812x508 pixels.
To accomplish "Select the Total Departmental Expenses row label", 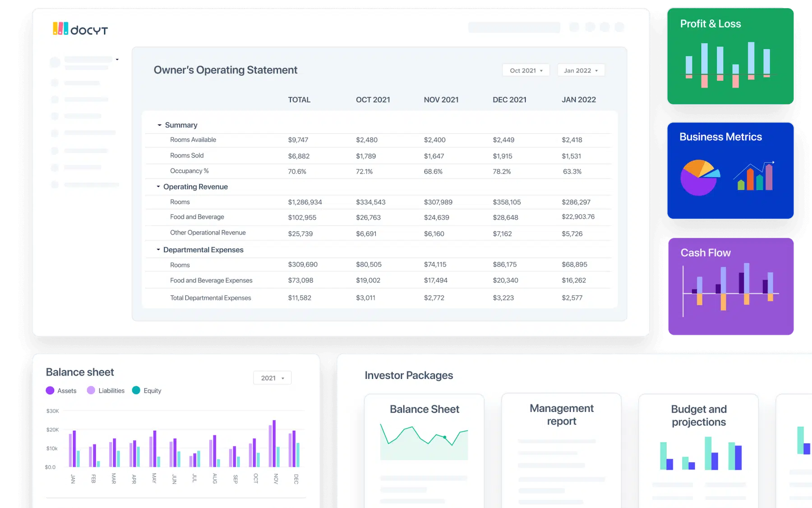I will pyautogui.click(x=211, y=298).
